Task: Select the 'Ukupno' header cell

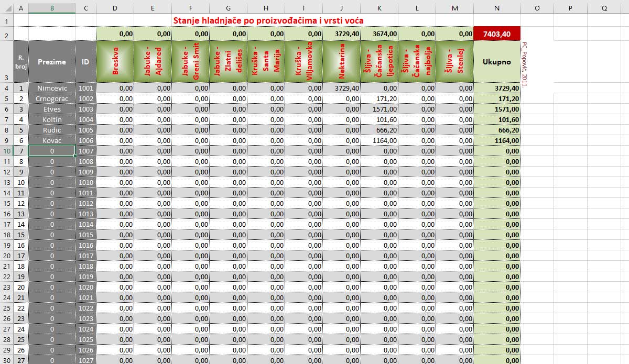Action: click(496, 62)
